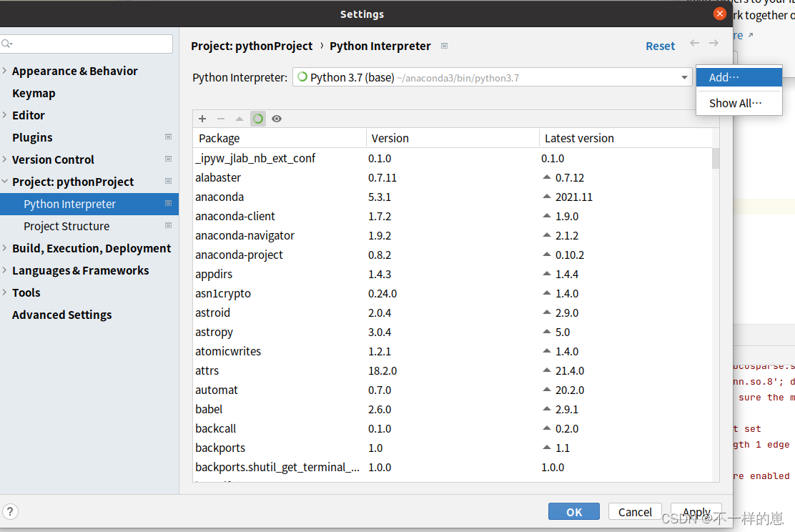The height and width of the screenshot is (532, 795).
Task: Expand the Editor section
Action: [4, 115]
